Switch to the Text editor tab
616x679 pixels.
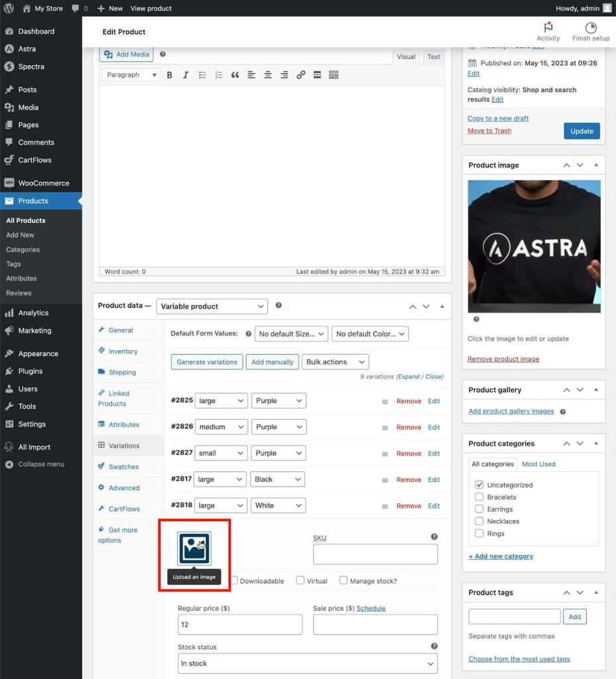pos(433,57)
